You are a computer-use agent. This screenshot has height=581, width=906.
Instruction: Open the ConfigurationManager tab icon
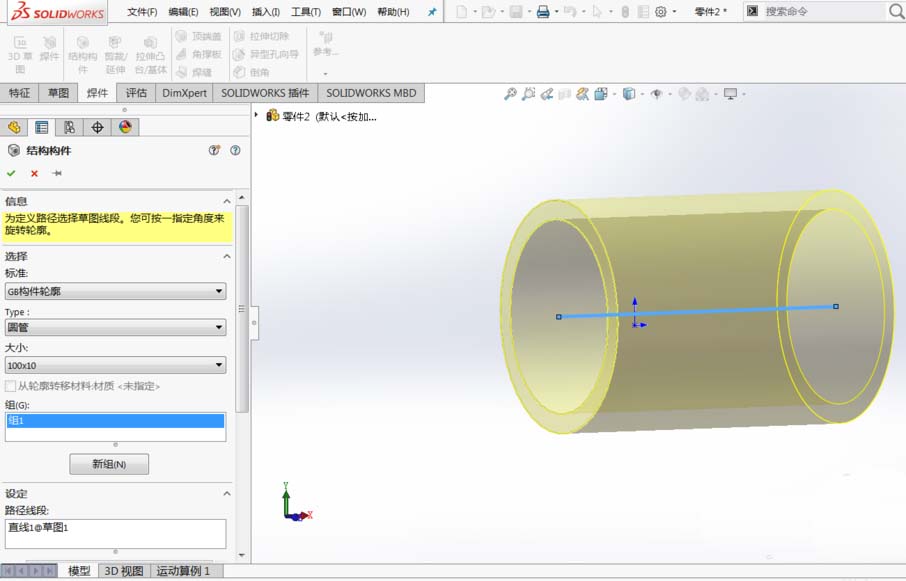(69, 127)
